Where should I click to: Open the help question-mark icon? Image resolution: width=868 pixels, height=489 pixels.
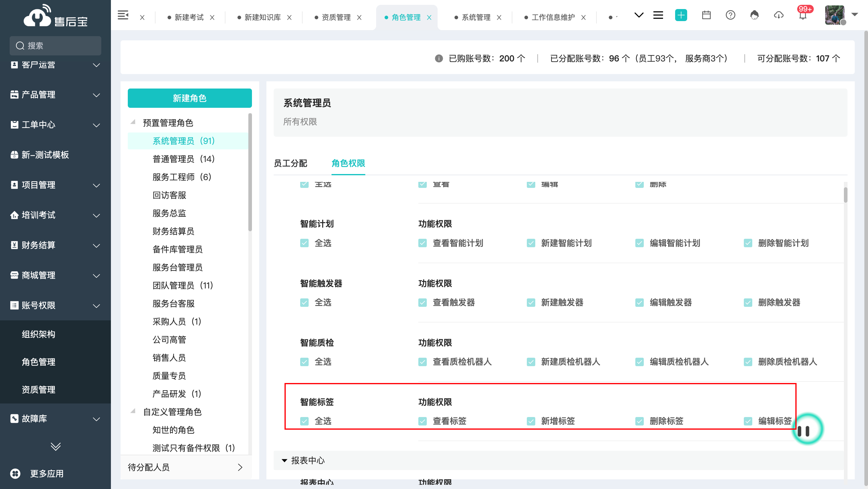[731, 15]
